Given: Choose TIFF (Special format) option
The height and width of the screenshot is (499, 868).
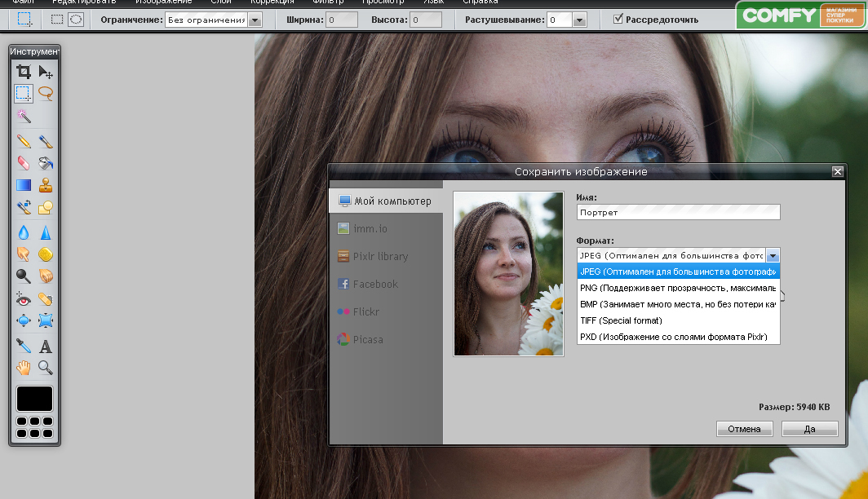Looking at the screenshot, I should pyautogui.click(x=678, y=320).
